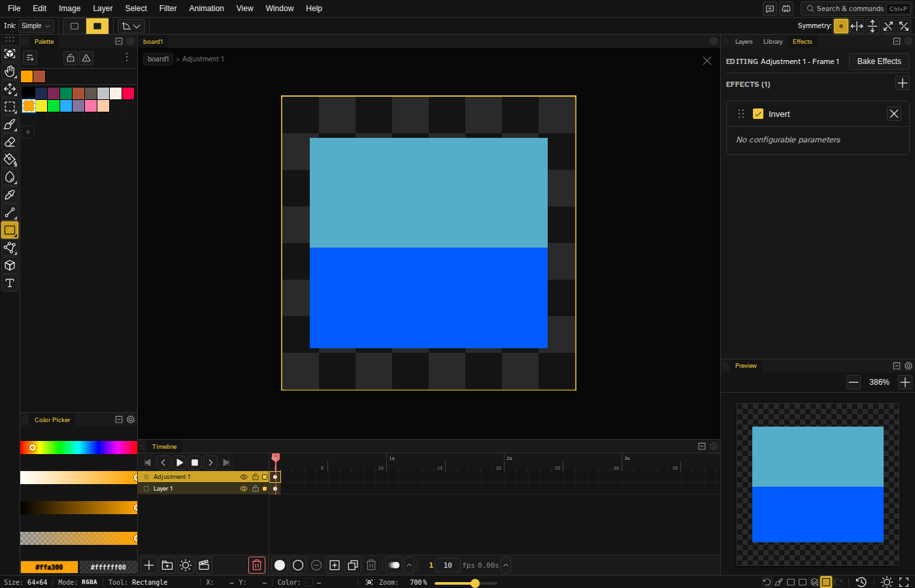Choose the rectangular marquee selection tool
Screen dimensions: 915x588
(x=10, y=106)
